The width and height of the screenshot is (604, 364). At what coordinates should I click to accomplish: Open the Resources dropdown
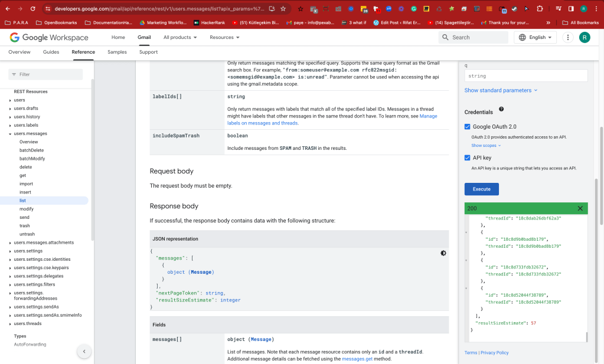224,37
